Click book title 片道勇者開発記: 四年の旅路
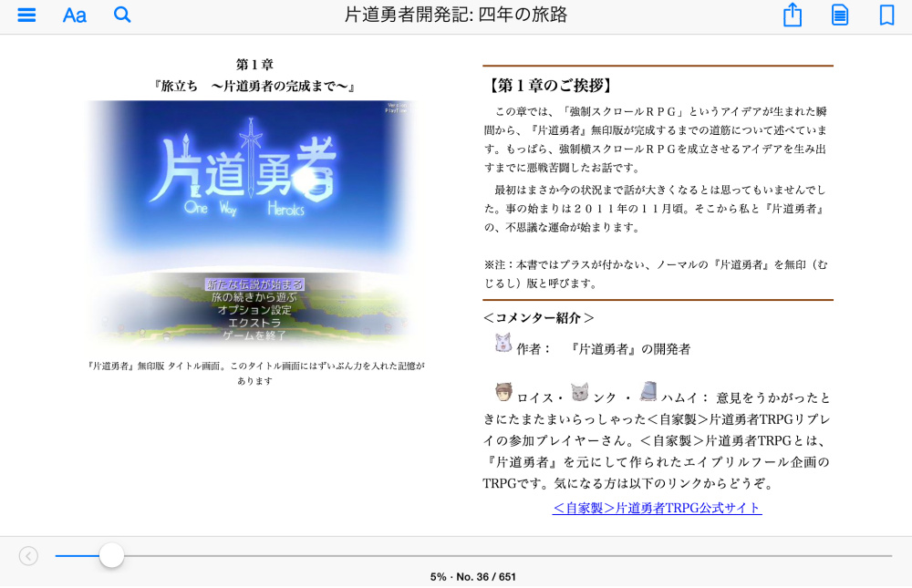Screen dimensions: 912x588 tap(456, 15)
